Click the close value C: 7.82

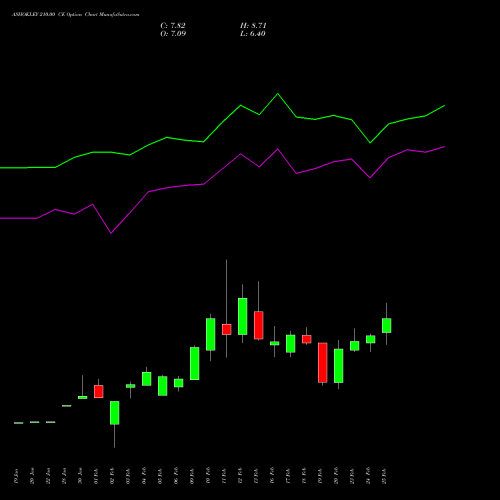point(173,26)
